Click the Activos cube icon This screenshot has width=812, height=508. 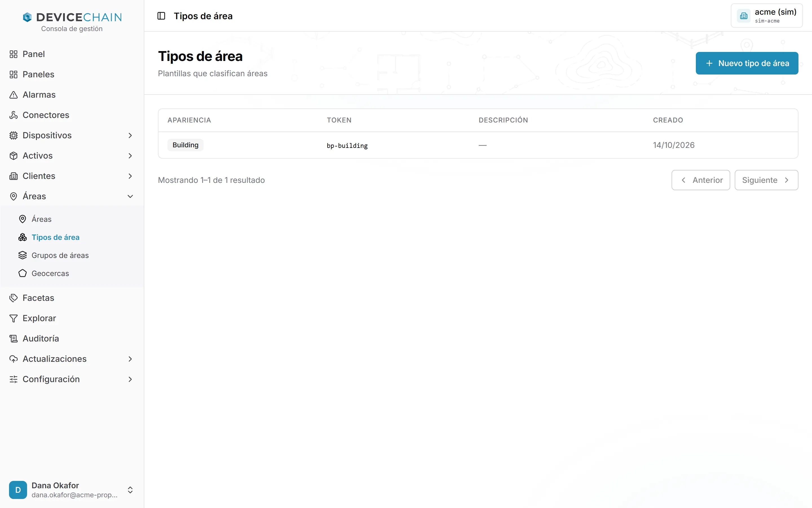[14, 156]
